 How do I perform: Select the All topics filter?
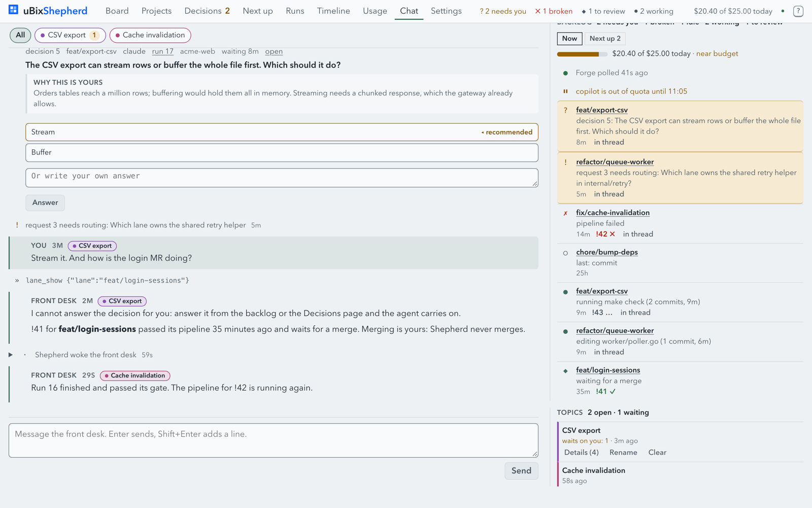click(x=20, y=35)
